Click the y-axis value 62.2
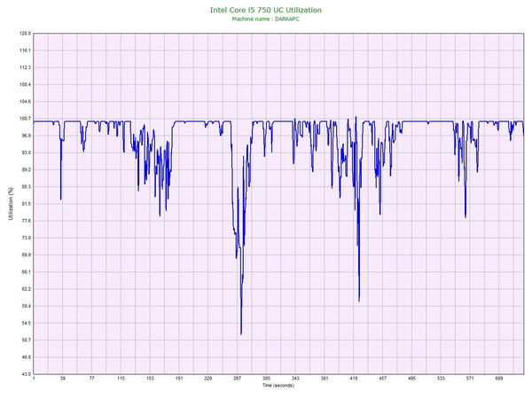Image resolution: width=532 pixels, height=399 pixels. click(26, 289)
